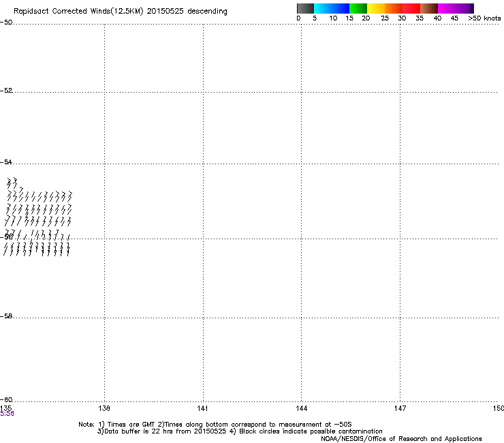Image resolution: width=504 pixels, height=443 pixels.
Task: Click the word 'descending' in the title
Action: click(x=207, y=12)
